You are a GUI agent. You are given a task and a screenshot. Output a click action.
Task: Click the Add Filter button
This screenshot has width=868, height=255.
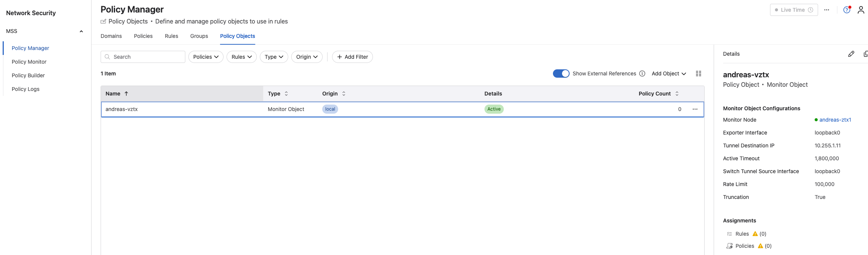tap(352, 57)
